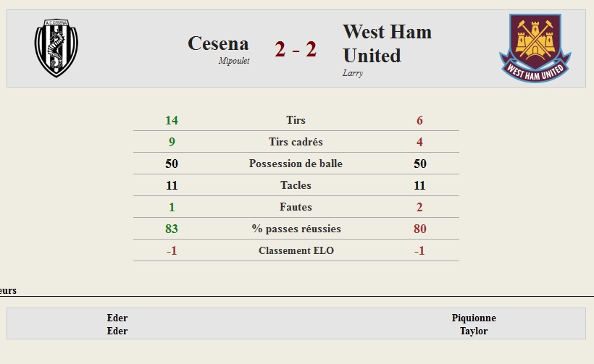
Task: Click Cesena's 14 shots value
Action: [172, 120]
